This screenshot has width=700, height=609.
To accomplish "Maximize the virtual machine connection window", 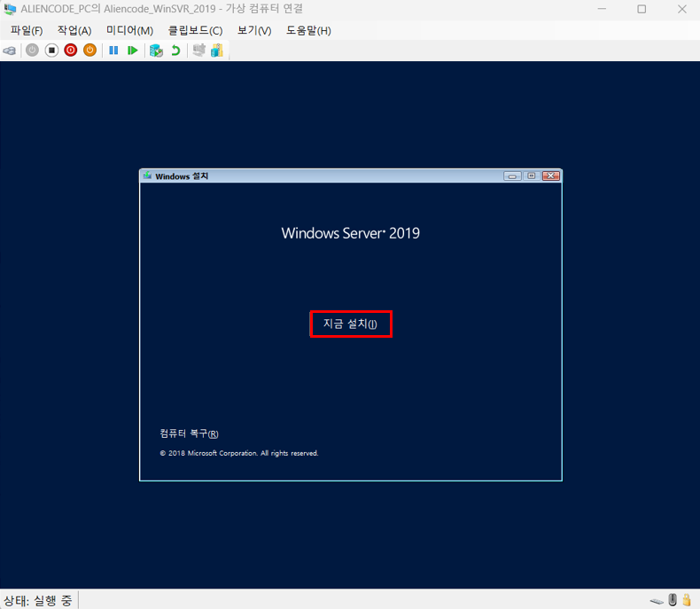I will [642, 9].
